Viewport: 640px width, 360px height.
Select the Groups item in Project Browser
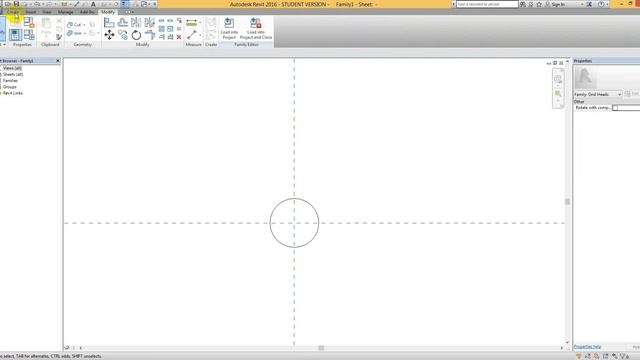(10, 87)
